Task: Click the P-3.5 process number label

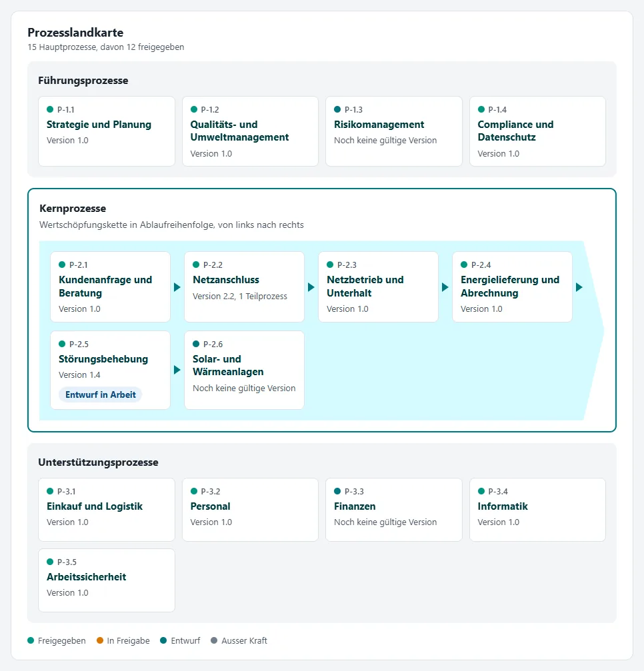Action: [x=67, y=562]
